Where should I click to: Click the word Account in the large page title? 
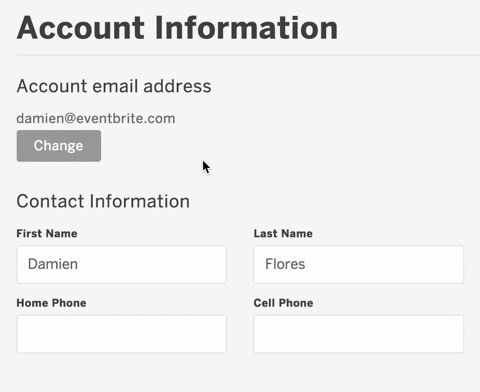point(81,28)
